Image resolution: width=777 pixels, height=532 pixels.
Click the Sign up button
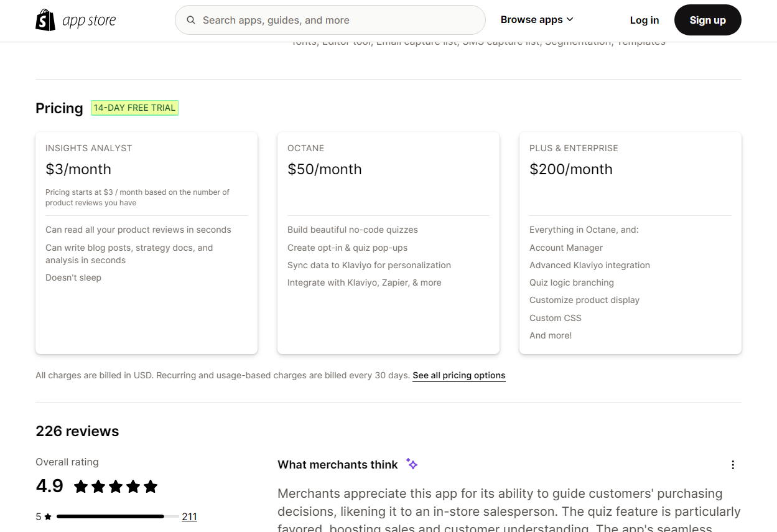coord(707,20)
